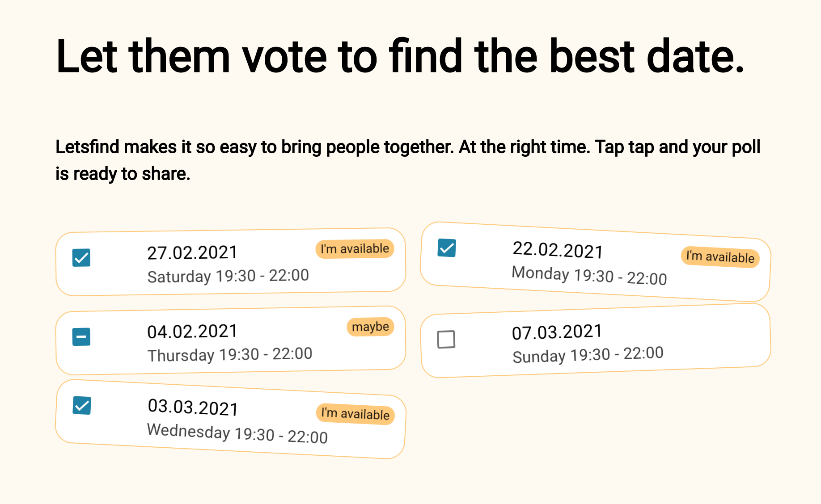Check the empty 07.03.2021 Sunday checkbox

click(x=446, y=339)
